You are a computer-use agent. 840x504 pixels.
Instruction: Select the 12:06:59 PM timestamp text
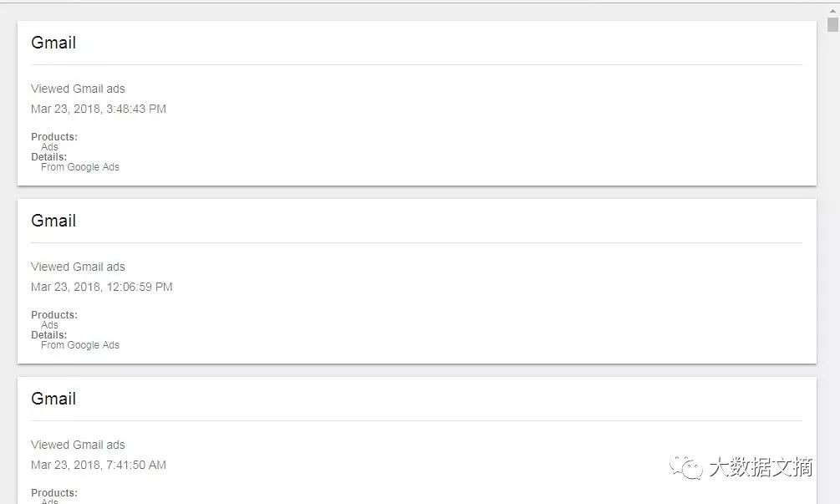[102, 287]
